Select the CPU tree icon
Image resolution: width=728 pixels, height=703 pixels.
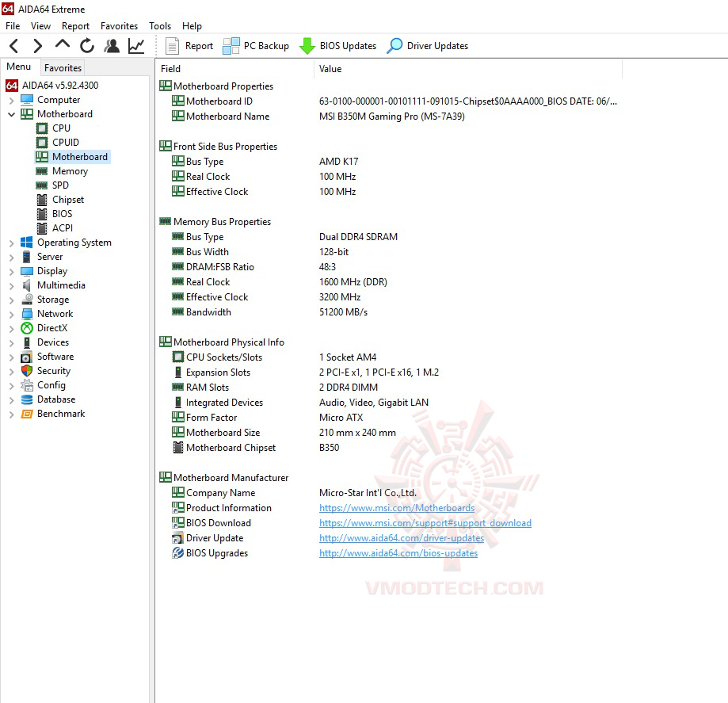coord(42,128)
